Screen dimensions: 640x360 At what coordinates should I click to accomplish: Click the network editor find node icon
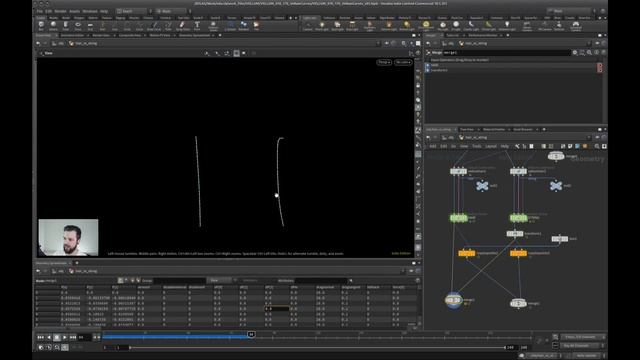[597, 146]
